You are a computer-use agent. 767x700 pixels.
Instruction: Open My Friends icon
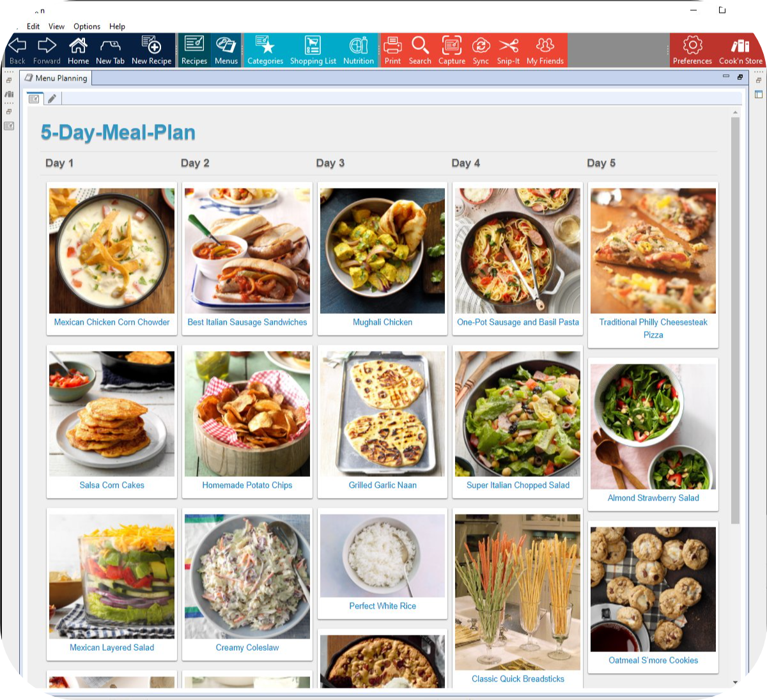coord(545,51)
